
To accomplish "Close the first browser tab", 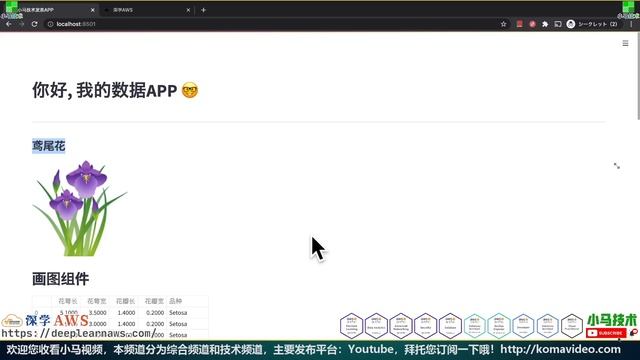I will coord(93,10).
